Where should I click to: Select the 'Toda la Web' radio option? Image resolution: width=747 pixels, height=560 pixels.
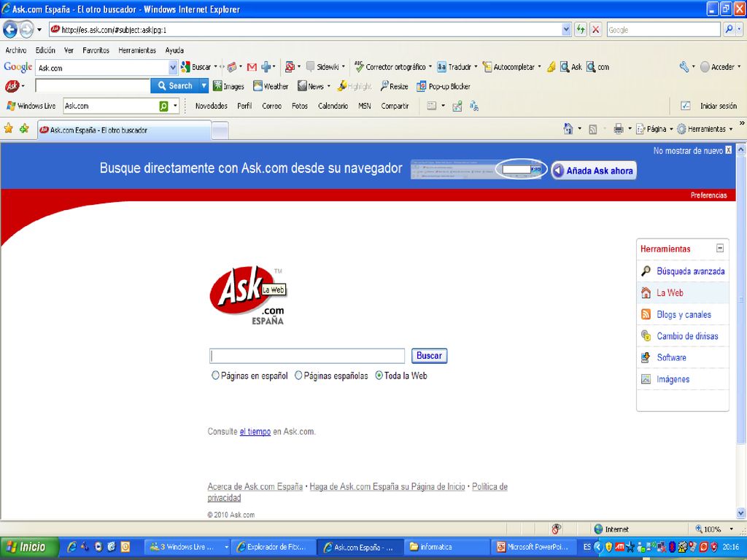tap(379, 376)
